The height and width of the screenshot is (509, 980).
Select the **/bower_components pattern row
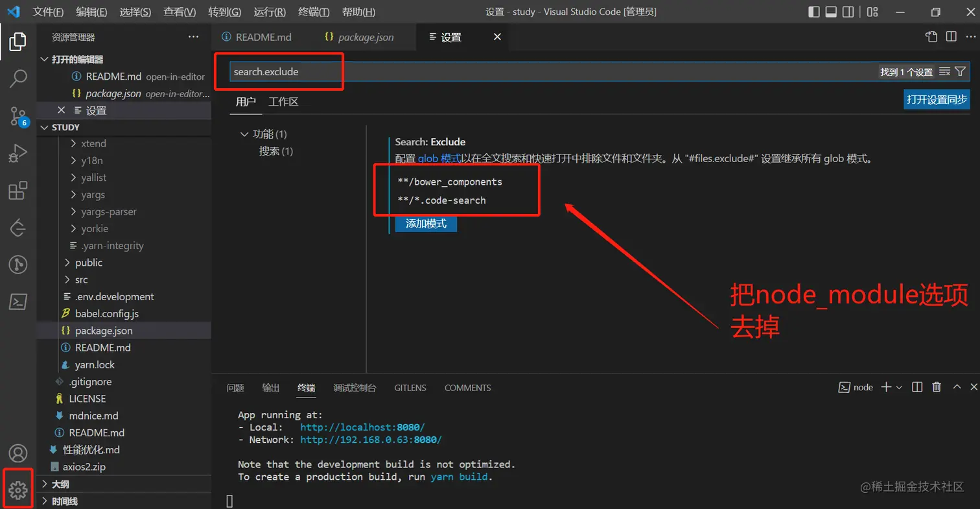450,182
